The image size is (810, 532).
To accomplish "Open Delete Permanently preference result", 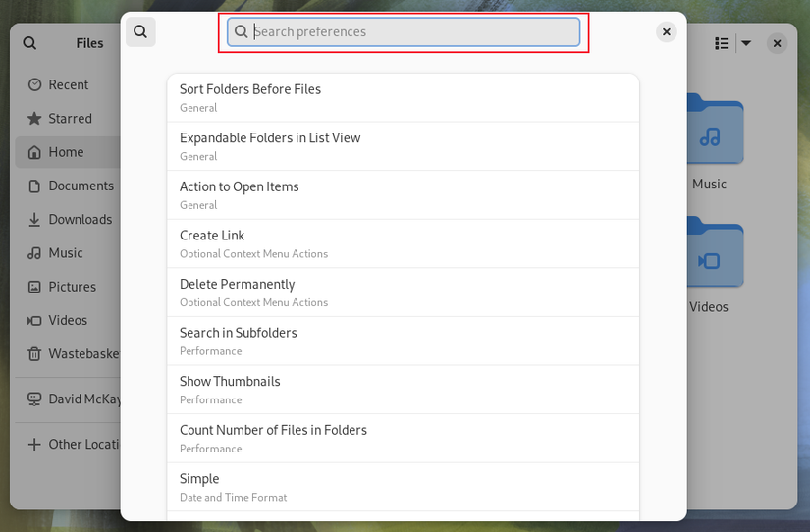I will (404, 293).
